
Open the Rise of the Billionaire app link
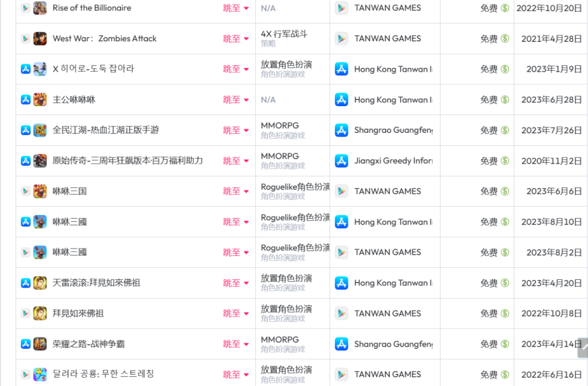(x=92, y=8)
